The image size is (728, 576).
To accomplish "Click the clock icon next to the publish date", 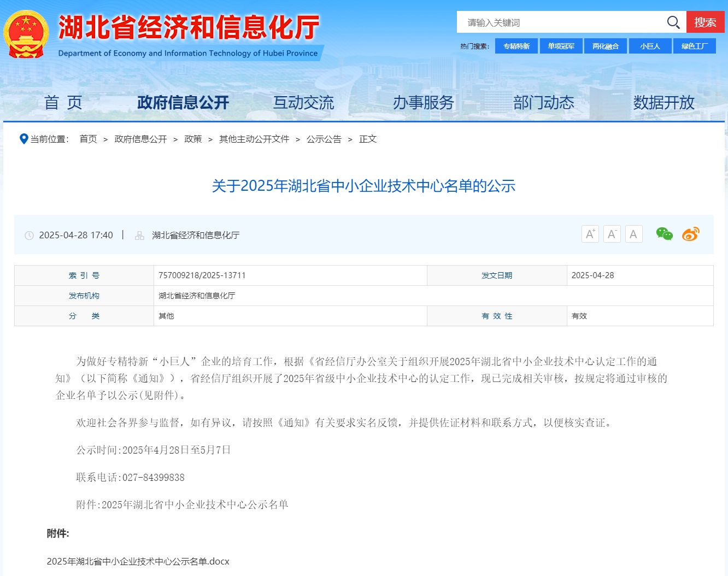I will pos(30,235).
